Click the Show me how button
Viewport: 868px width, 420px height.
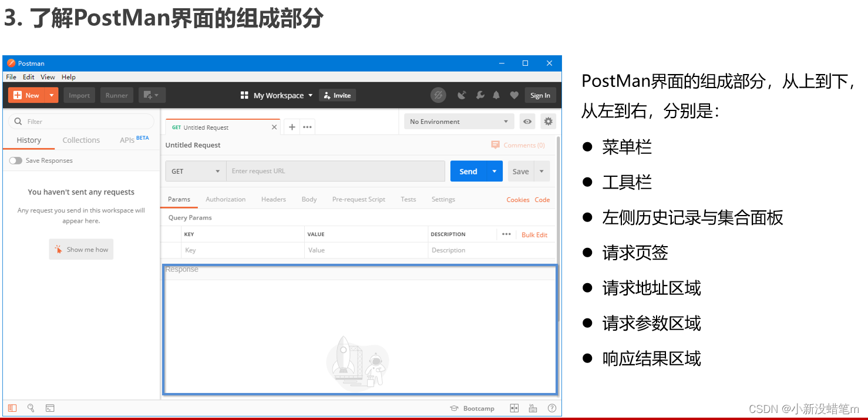81,249
